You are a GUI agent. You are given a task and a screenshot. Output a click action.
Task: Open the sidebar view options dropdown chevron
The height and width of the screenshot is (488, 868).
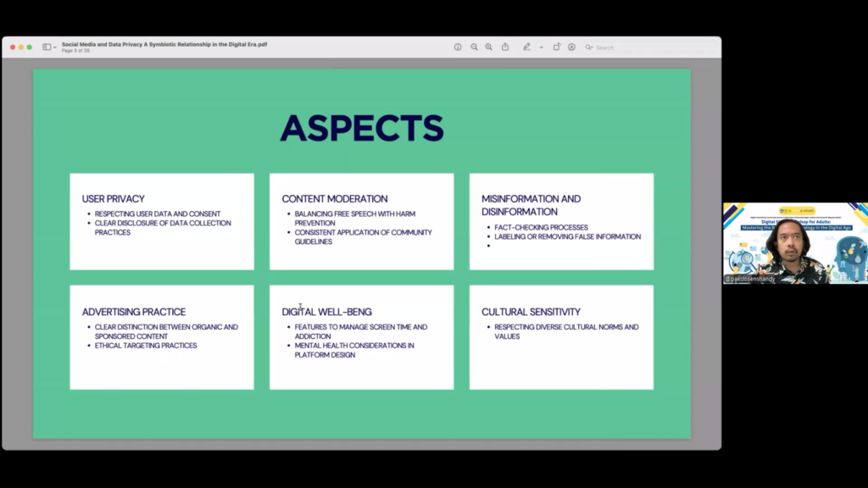(x=55, y=47)
